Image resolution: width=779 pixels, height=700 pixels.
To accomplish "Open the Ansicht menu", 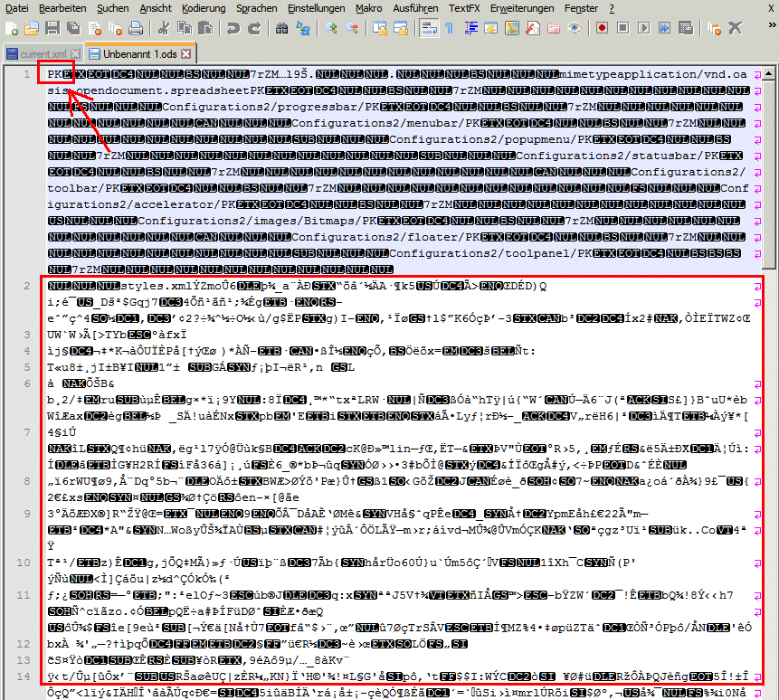I will tap(156, 8).
